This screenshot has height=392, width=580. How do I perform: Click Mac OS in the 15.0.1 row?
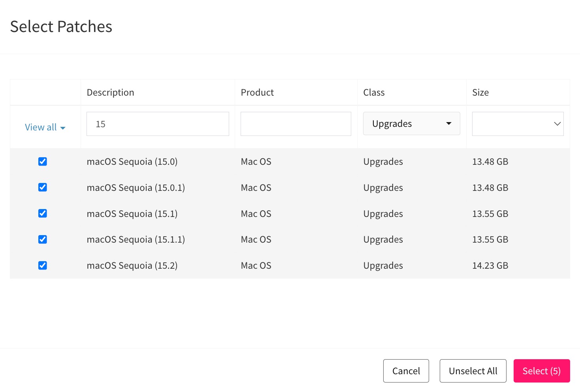pos(256,188)
